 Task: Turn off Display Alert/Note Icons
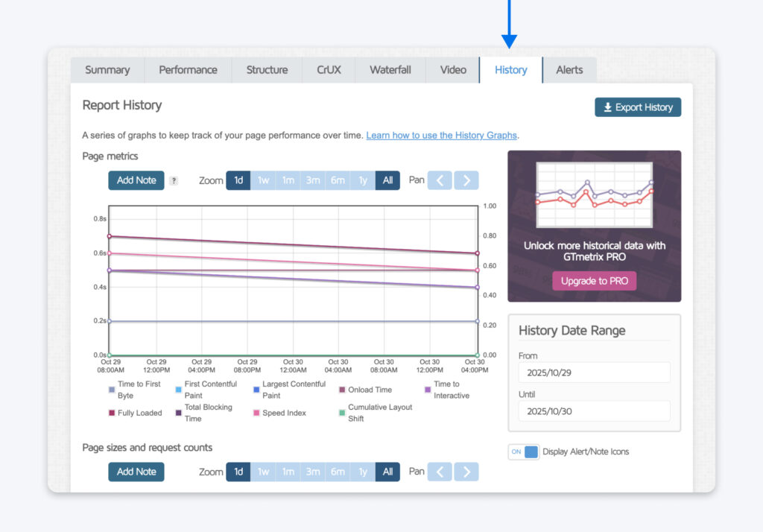(523, 451)
